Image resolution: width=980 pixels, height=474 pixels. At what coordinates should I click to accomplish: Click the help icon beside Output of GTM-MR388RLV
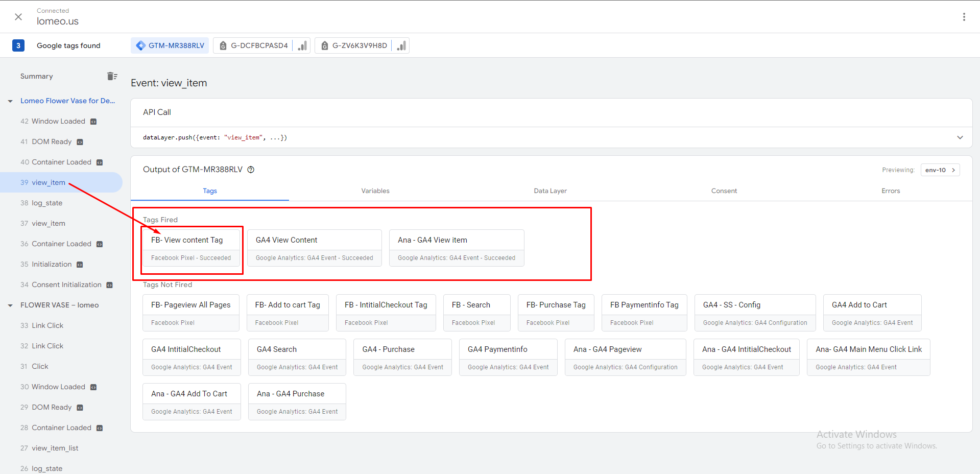pyautogui.click(x=251, y=170)
